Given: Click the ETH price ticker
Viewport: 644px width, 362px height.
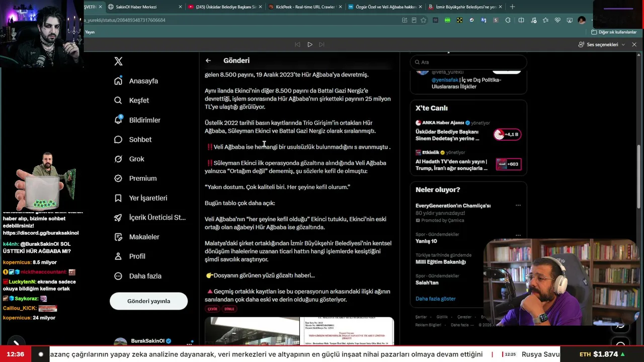Looking at the screenshot, I should (602, 354).
